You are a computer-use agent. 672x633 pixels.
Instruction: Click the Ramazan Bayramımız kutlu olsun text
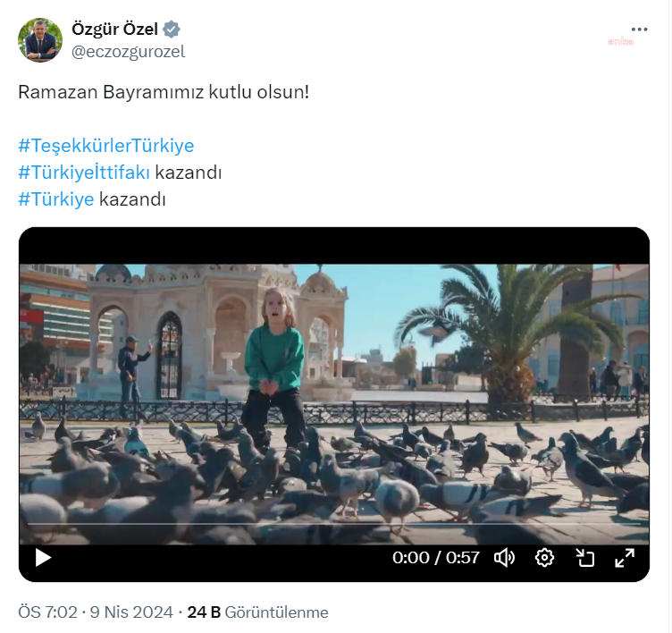coord(164,92)
